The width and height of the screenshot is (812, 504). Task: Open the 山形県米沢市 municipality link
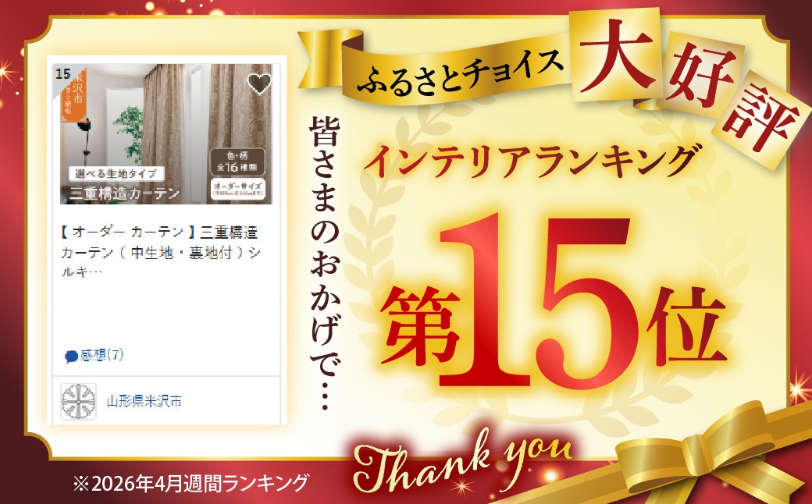point(144,401)
